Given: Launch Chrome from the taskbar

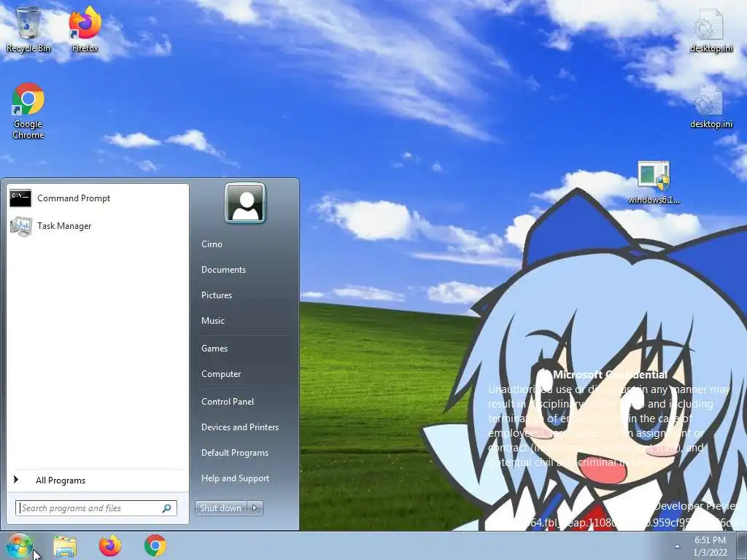Looking at the screenshot, I should (x=155, y=545).
